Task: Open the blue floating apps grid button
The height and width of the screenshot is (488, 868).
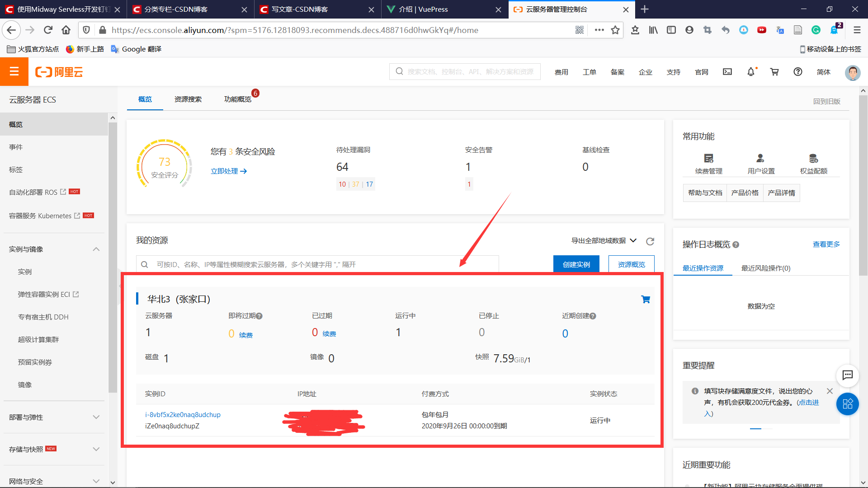Action: coord(847,404)
